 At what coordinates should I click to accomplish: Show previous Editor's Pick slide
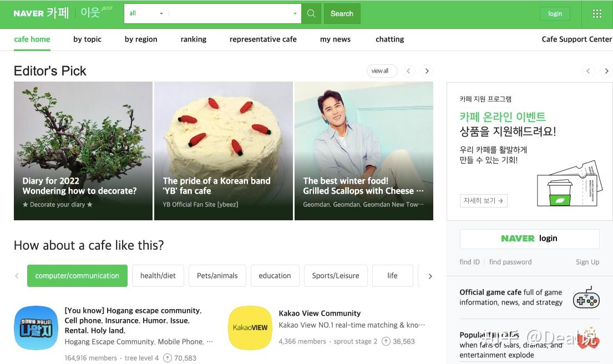click(409, 71)
